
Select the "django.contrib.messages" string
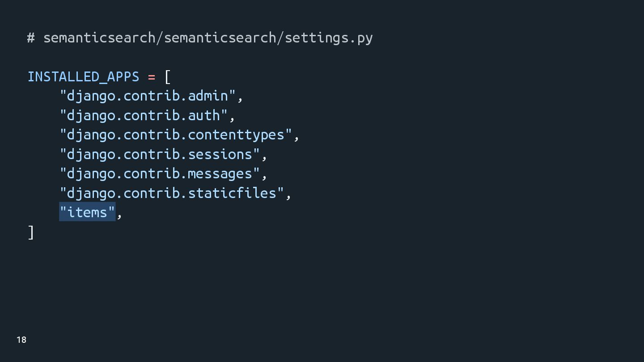160,174
